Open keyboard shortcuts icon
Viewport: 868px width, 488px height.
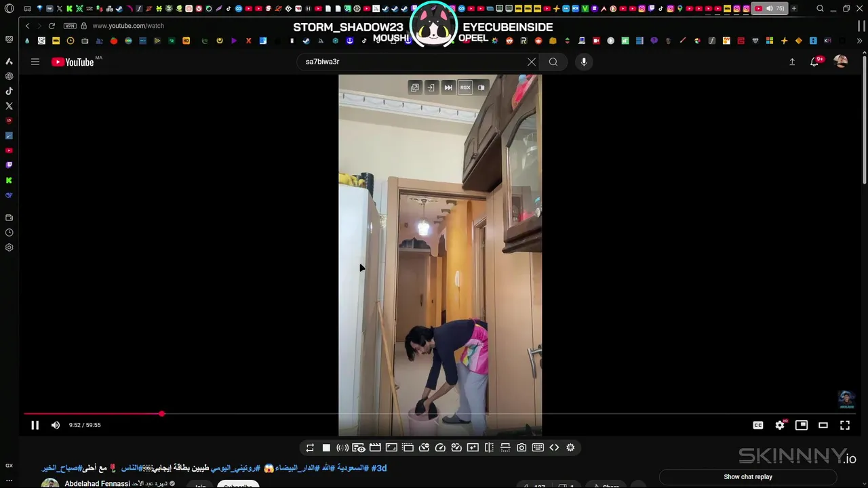click(538, 447)
